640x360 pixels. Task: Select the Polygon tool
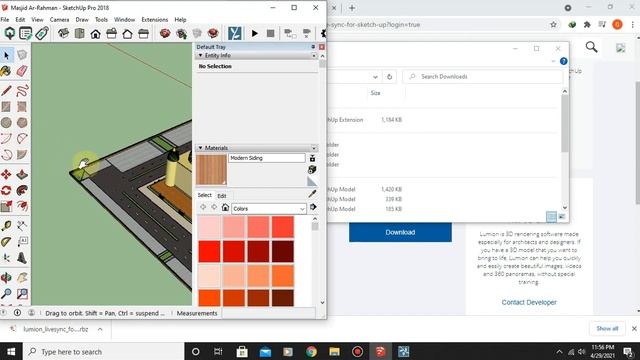pyautogui.click(x=22, y=122)
